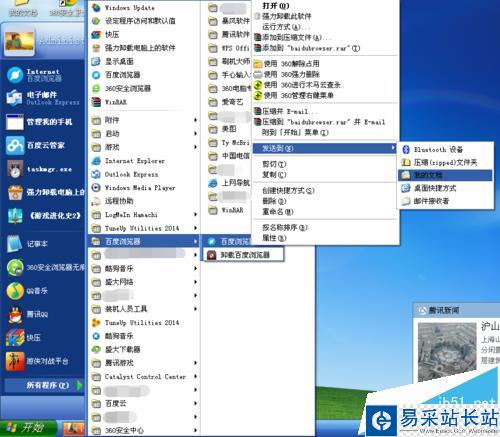Click 卸载百度浏览器 uninstall shortcut
This screenshot has width=500, height=437.
pyautogui.click(x=244, y=255)
